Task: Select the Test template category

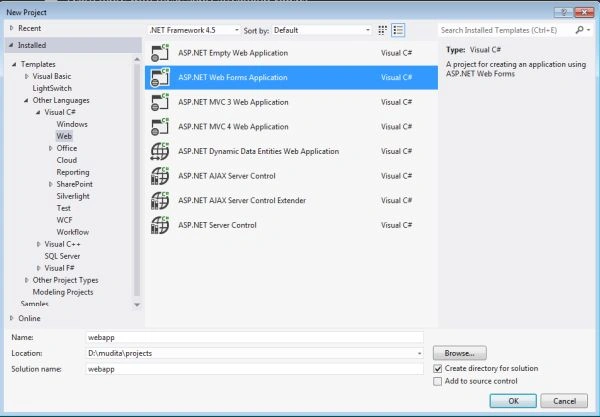Action: point(64,208)
